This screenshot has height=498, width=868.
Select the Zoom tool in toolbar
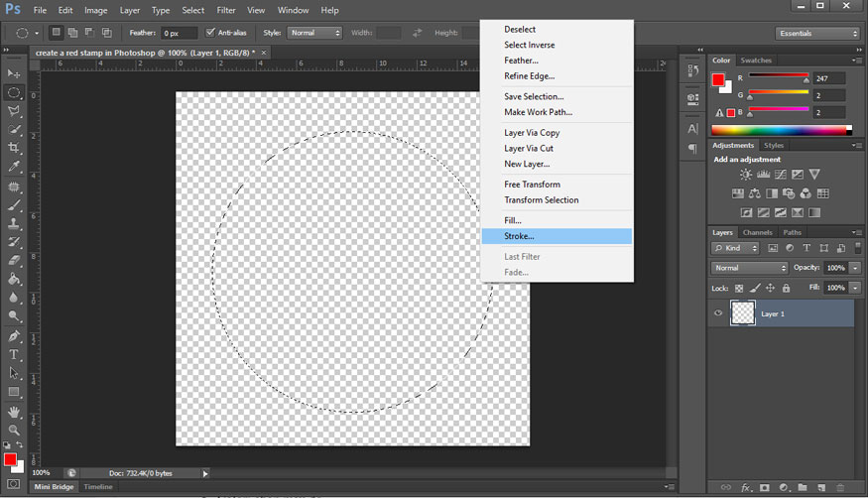point(14,430)
